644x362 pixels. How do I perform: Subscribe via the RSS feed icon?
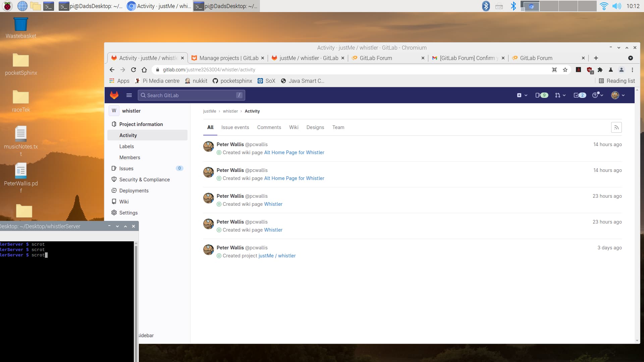point(616,127)
